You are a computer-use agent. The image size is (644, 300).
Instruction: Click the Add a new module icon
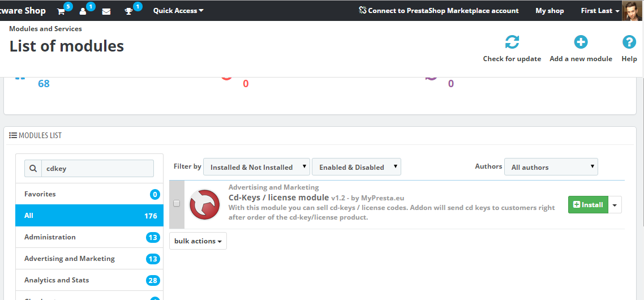581,42
